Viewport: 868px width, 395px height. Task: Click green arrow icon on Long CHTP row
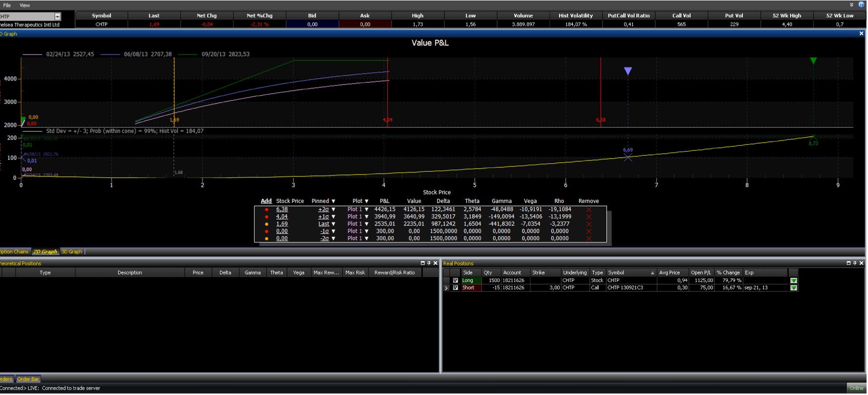794,281
